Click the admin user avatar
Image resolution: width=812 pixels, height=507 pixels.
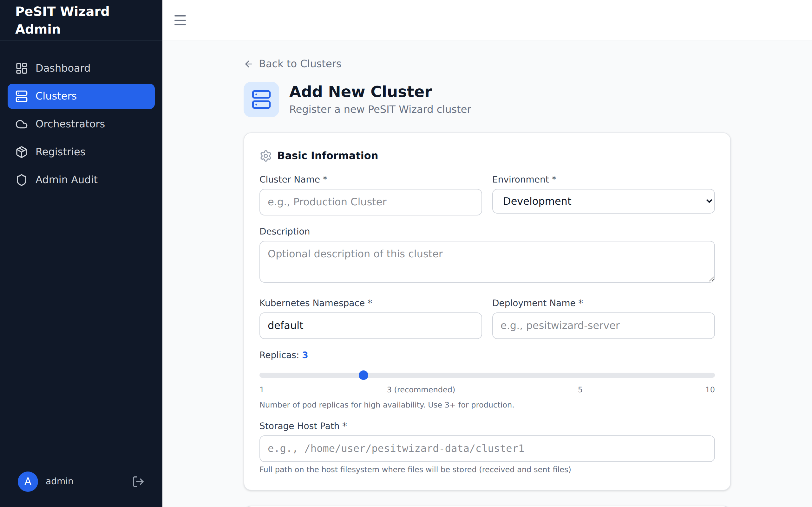coord(28,481)
